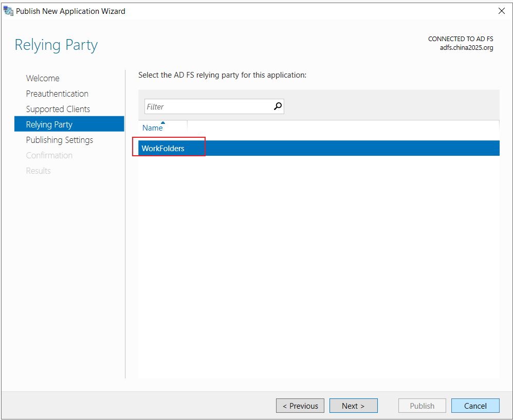513x420 pixels.
Task: Open the Preauthentication step in sidebar
Action: [x=57, y=94]
